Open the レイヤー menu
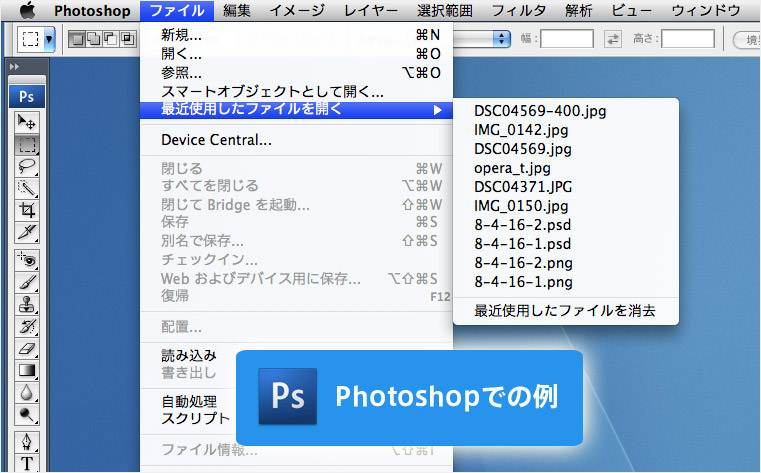Viewport: 761px width, 473px height. [371, 11]
